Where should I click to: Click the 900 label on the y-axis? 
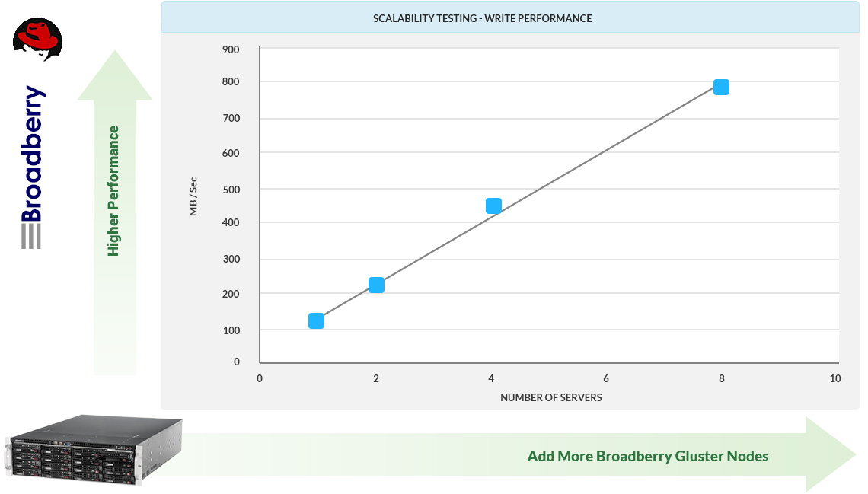(230, 50)
